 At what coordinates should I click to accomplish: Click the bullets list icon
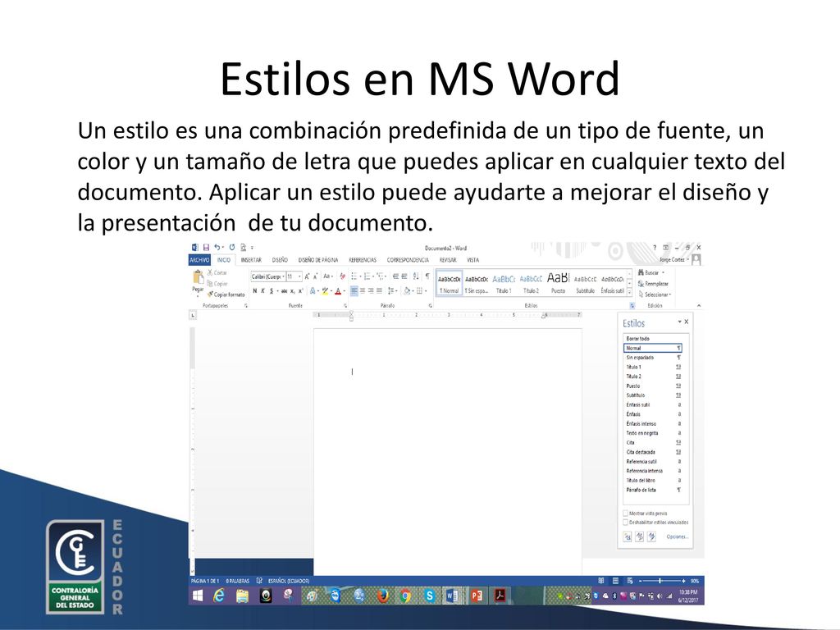click(x=354, y=276)
